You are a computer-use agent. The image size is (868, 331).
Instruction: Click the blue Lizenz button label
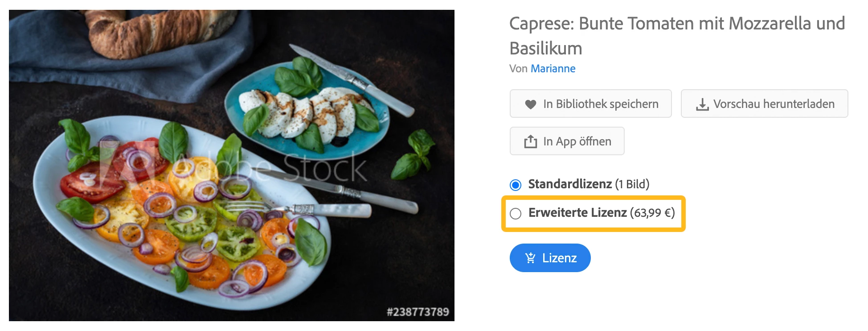click(559, 258)
